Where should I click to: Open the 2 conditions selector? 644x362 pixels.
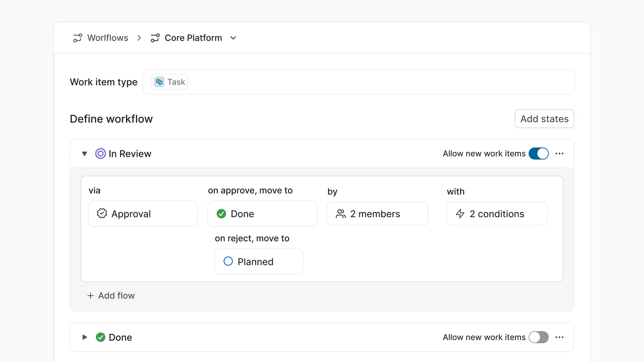497,214
